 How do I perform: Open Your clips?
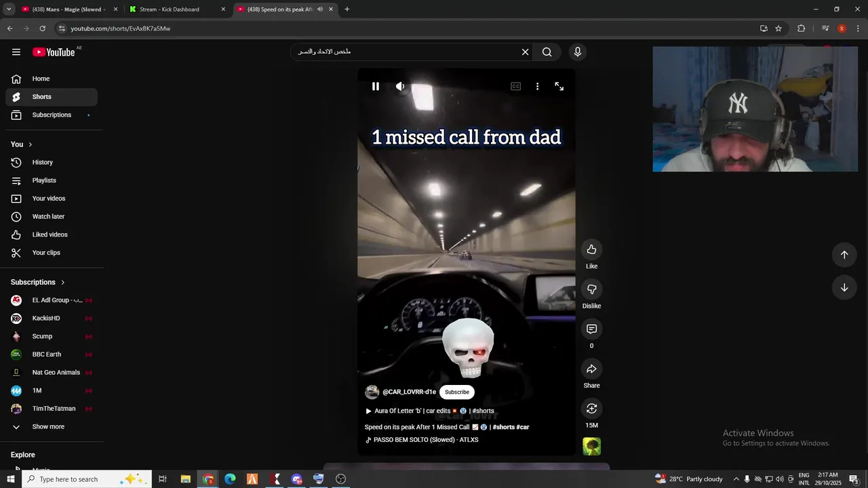coord(52,253)
